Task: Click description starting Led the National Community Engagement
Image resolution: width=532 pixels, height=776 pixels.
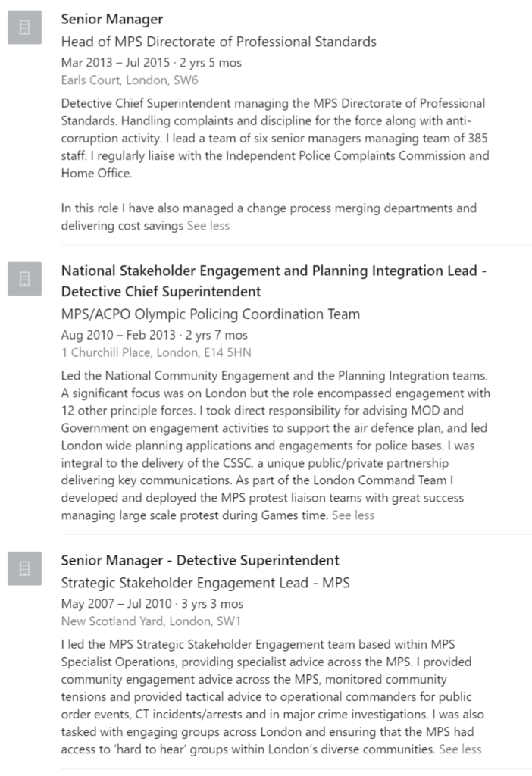Action: [276, 446]
